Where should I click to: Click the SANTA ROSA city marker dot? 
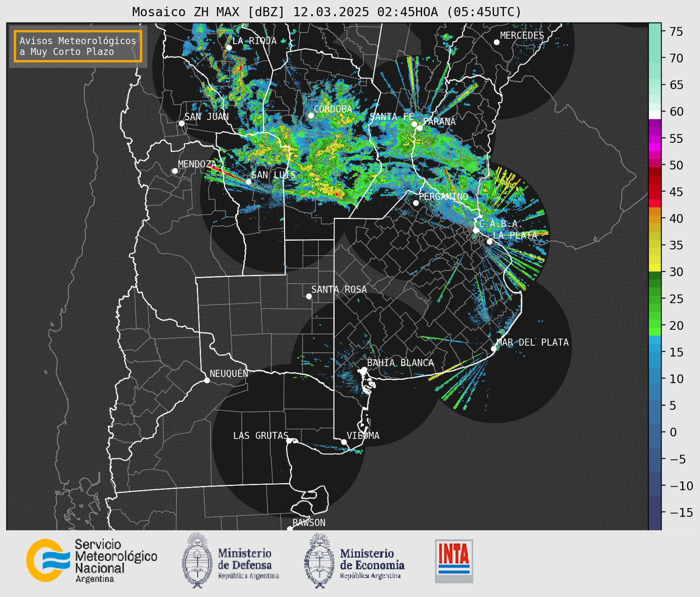coord(309,296)
